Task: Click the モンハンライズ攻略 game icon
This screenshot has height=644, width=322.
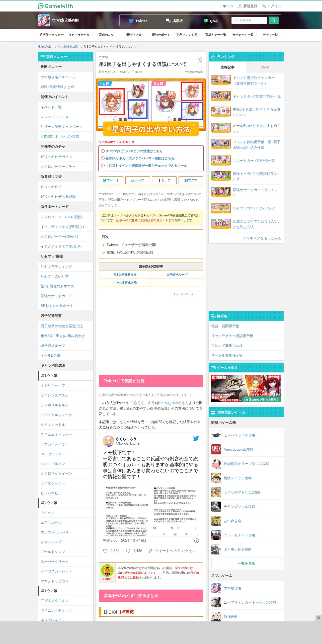Action: coord(216,435)
